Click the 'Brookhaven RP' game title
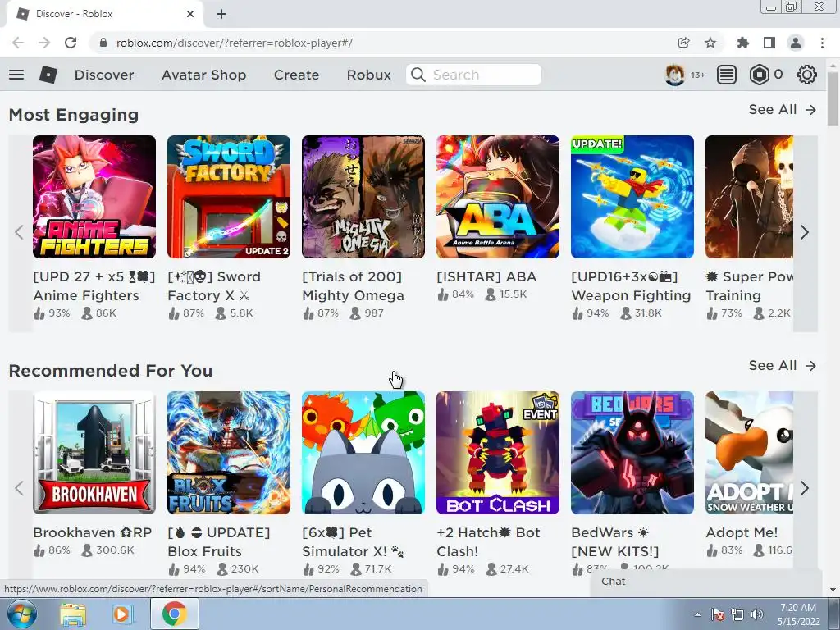The width and height of the screenshot is (840, 630). (93, 532)
